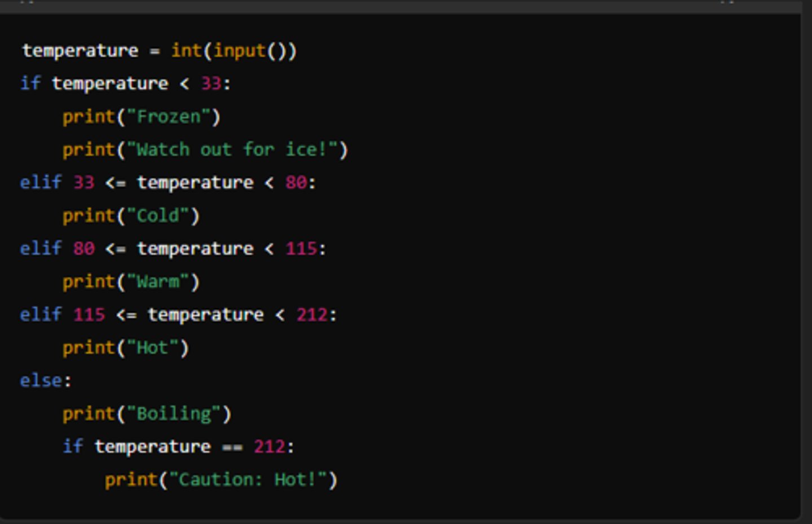Click the "Caution: Hot!" string
The image size is (812, 524).
249,479
